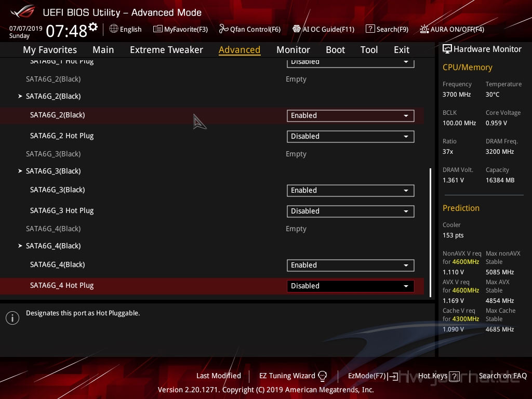Screen dimensions: 532x399
Task: Open the Tool tab
Action: pyautogui.click(x=369, y=50)
